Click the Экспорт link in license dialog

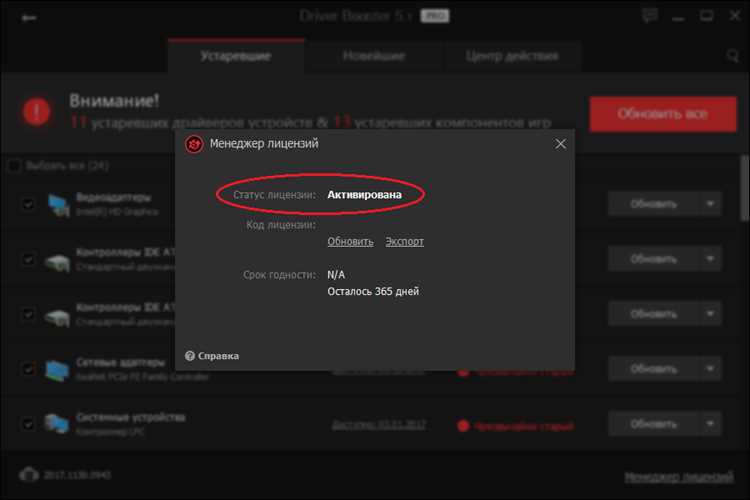405,242
